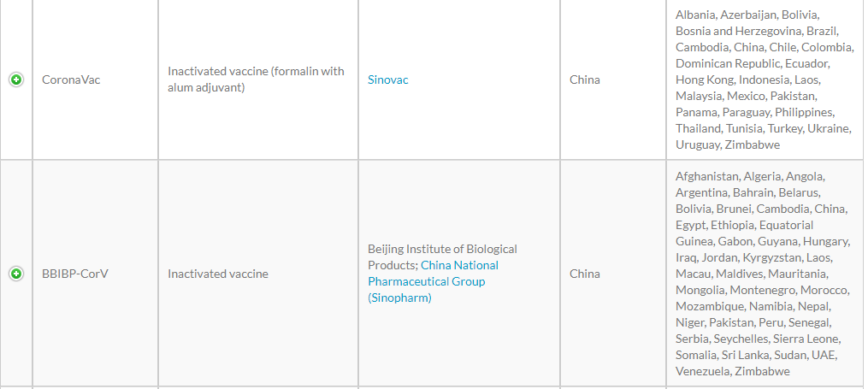Image resolution: width=868 pixels, height=389 pixels.
Task: Click 'Uruguay, Zimbabwe' in CoronaVac countries
Action: (728, 145)
